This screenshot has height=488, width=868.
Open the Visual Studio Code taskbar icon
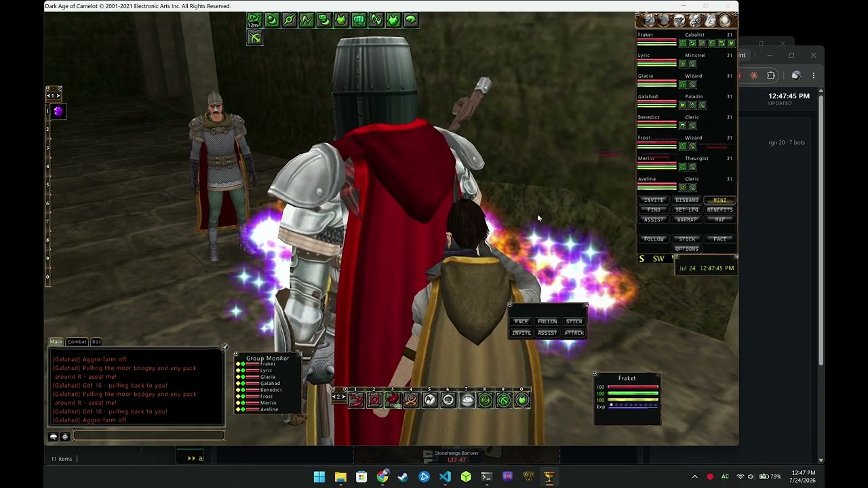445,476
